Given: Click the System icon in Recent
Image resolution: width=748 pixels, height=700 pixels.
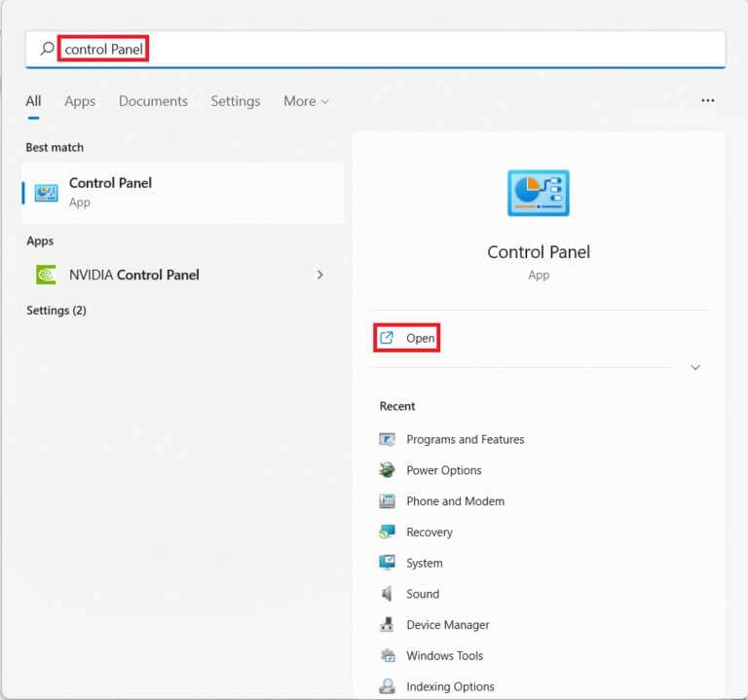Looking at the screenshot, I should point(387,562).
